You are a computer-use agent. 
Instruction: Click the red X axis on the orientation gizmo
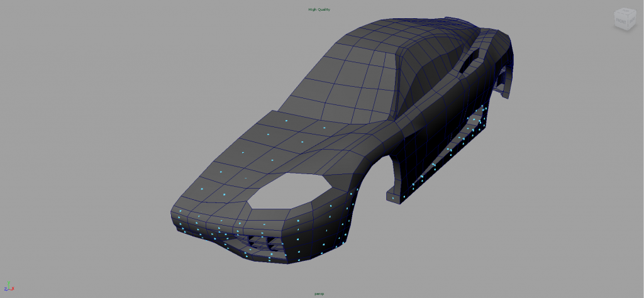(12, 289)
